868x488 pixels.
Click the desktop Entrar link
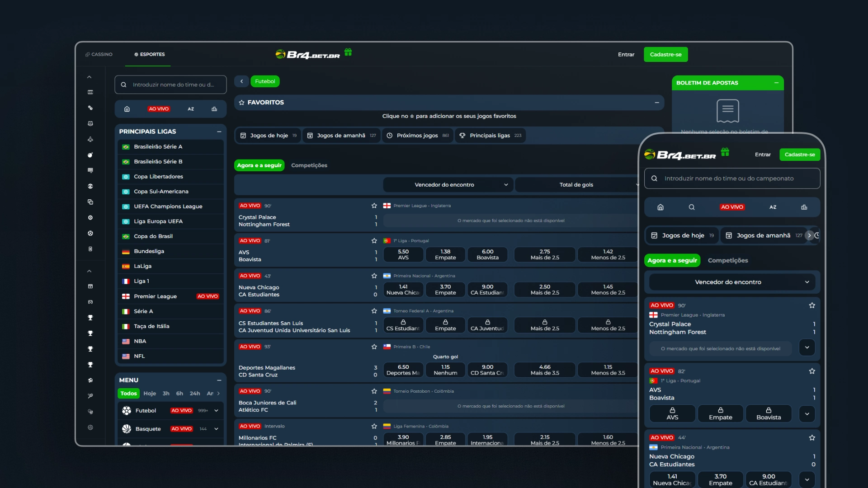[x=626, y=55]
